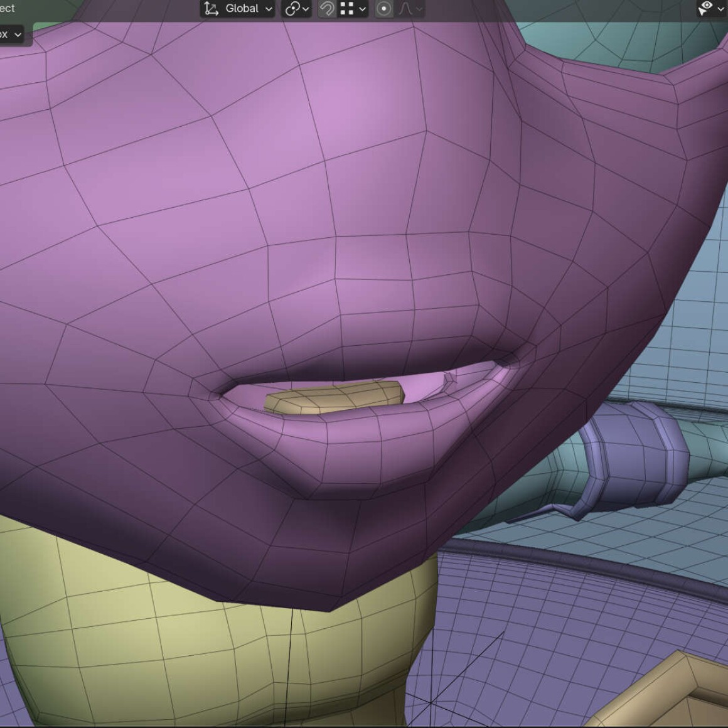
Task: Open the snapping options grid dropdown
Action: pos(353,9)
